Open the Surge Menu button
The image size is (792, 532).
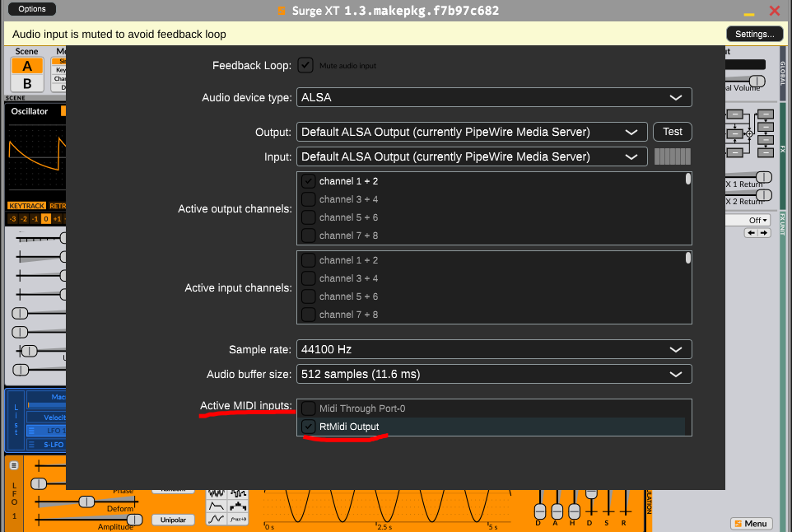tap(751, 524)
